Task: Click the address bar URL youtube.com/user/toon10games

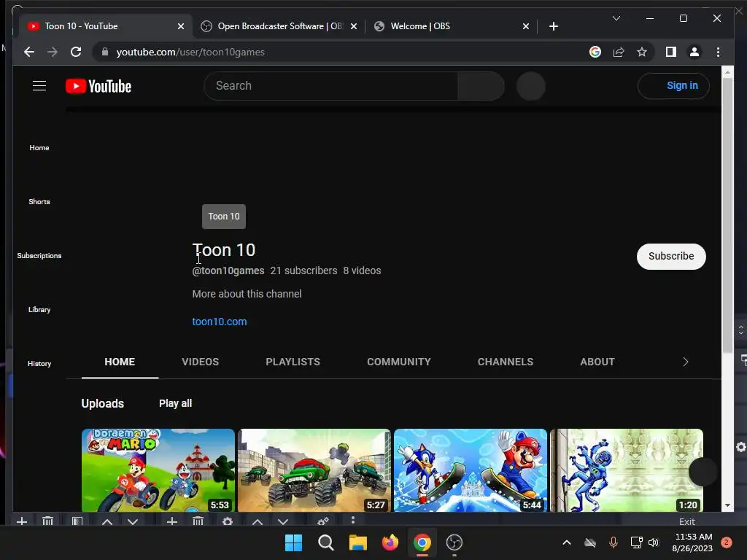Action: click(190, 52)
